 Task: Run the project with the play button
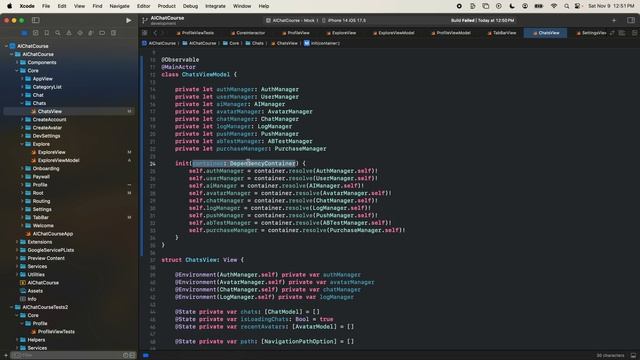[129, 20]
